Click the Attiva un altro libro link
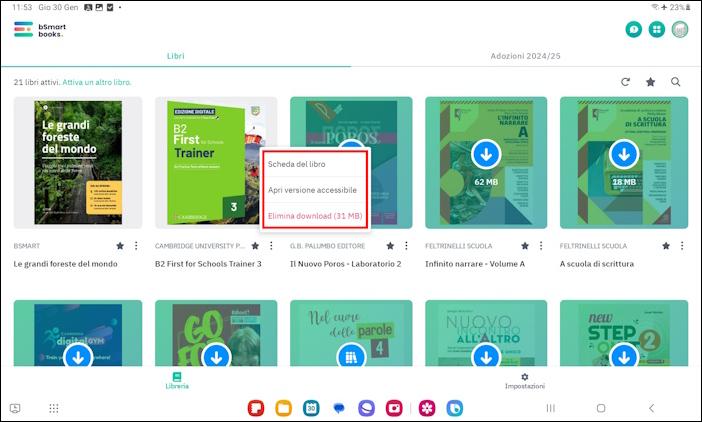 [97, 82]
